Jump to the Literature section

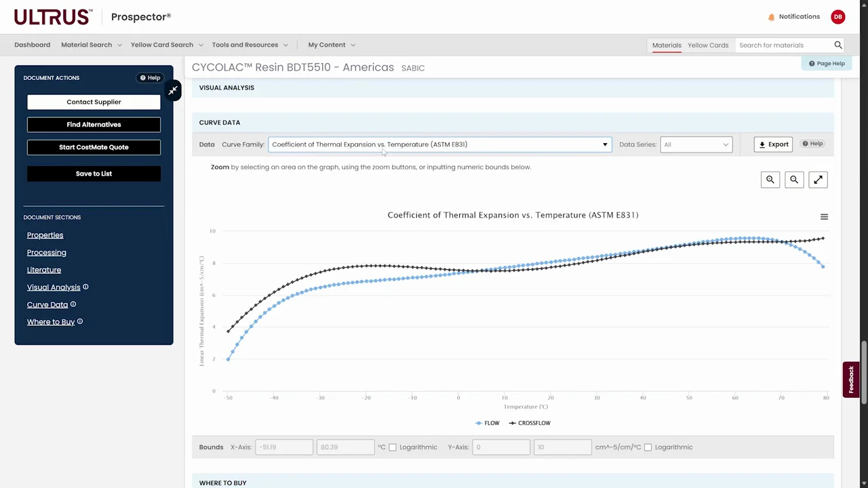pos(44,270)
